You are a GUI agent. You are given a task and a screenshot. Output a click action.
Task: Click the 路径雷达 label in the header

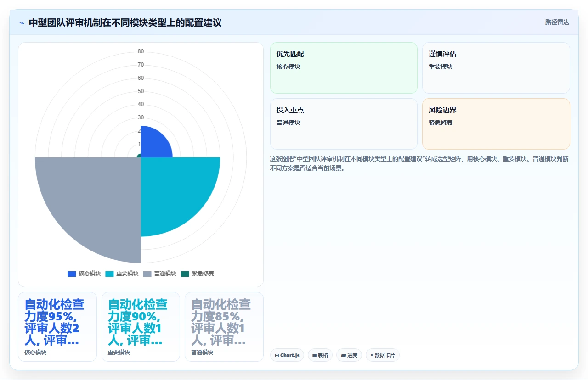coord(557,22)
